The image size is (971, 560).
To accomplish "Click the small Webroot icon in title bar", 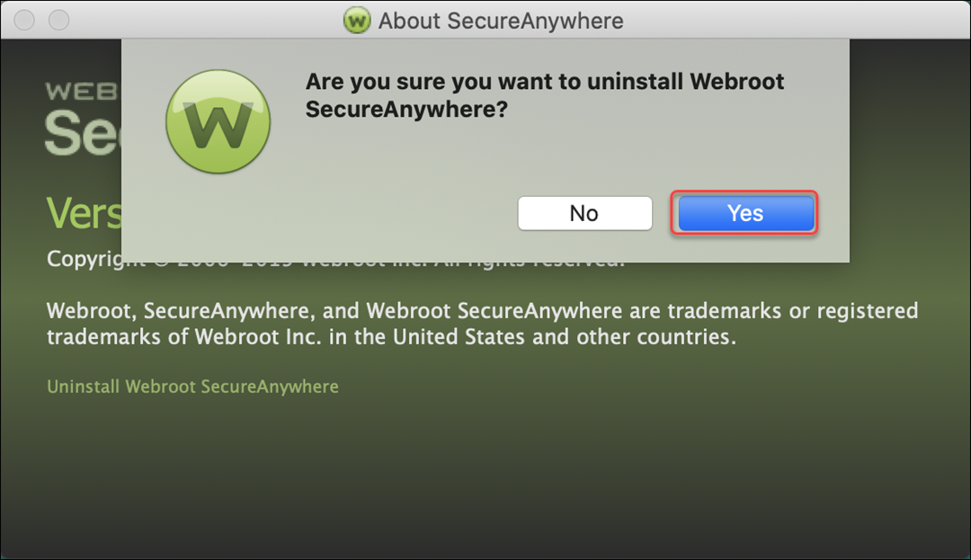I will [x=357, y=20].
